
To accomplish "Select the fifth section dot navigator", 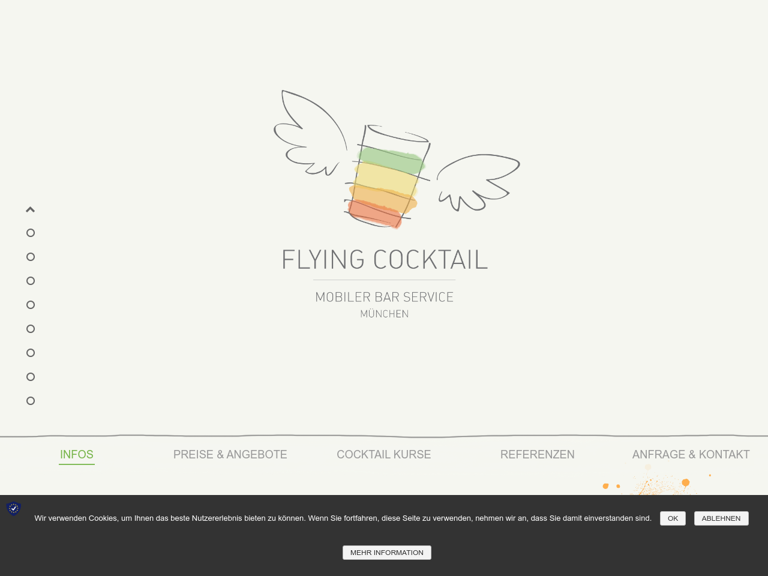I will 30,329.
